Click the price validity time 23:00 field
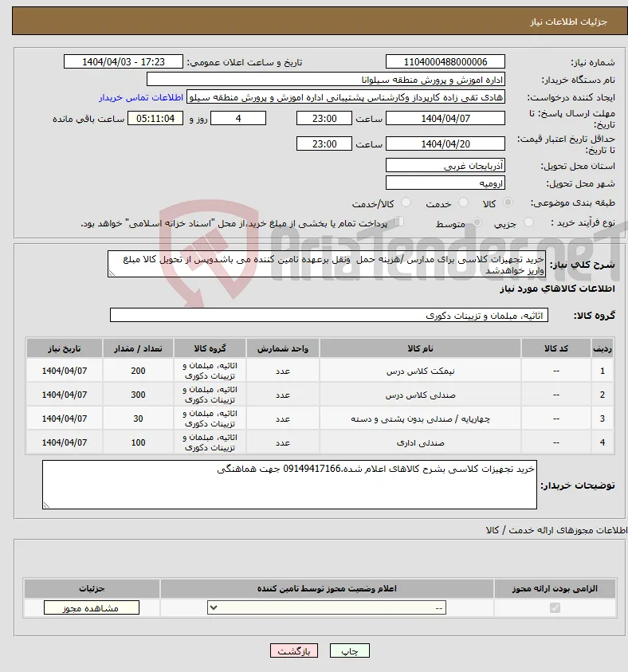Image resolution: width=628 pixels, height=672 pixels. tap(324, 144)
